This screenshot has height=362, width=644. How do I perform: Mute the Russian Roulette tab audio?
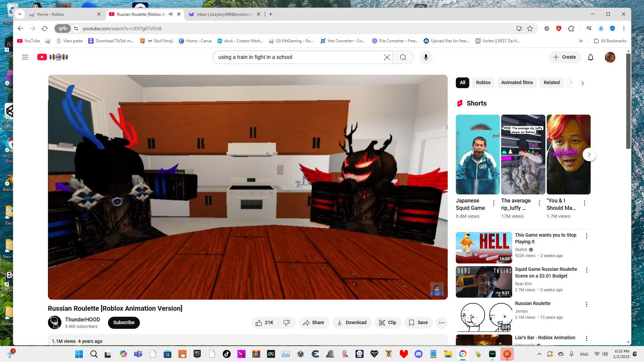click(171, 14)
